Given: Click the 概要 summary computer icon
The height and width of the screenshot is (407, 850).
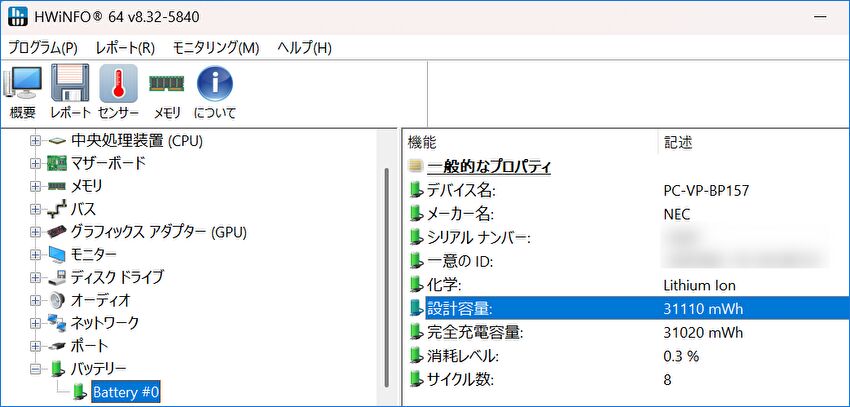Looking at the screenshot, I should pyautogui.click(x=23, y=84).
